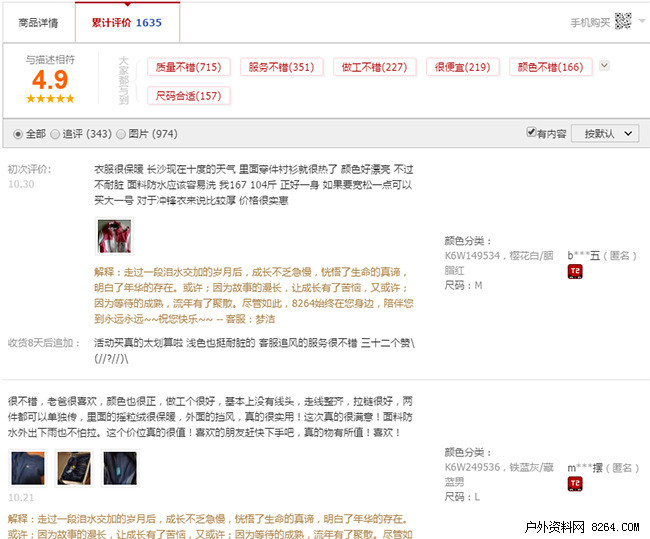Switch to the 商品详情 tab
Screen dimensions: 650x539
point(38,22)
